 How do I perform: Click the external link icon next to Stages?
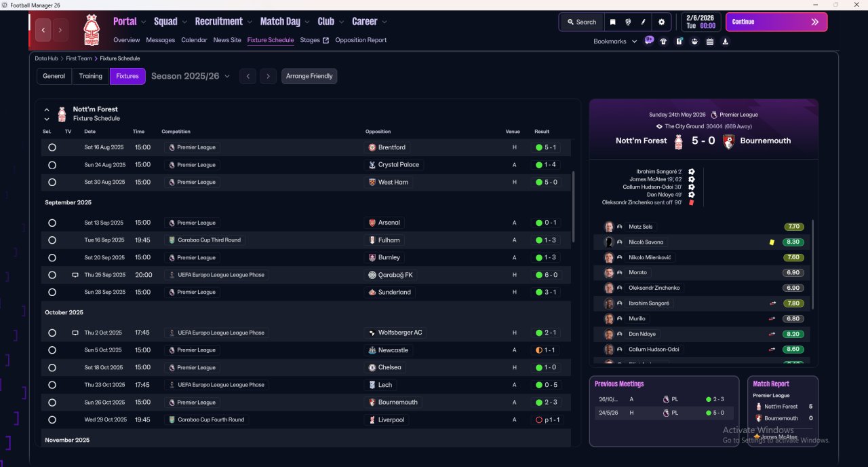pyautogui.click(x=325, y=40)
